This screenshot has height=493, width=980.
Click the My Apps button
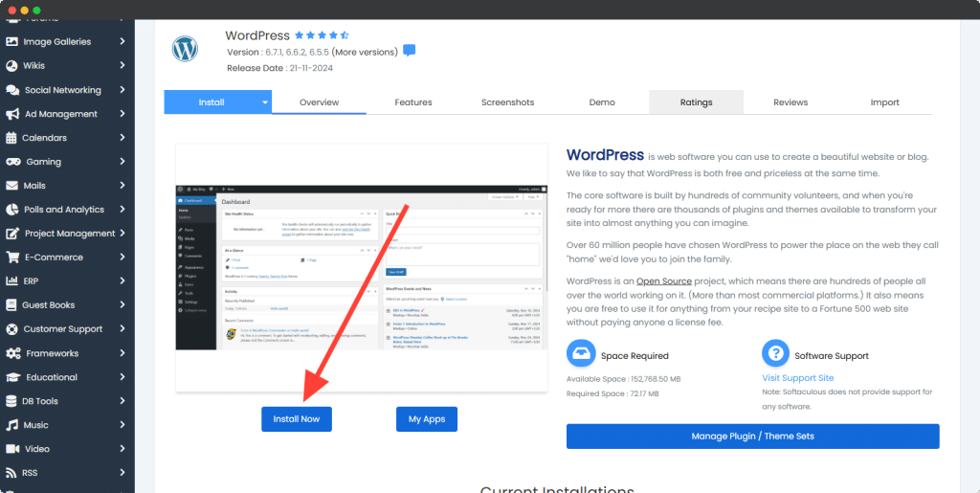coord(427,419)
